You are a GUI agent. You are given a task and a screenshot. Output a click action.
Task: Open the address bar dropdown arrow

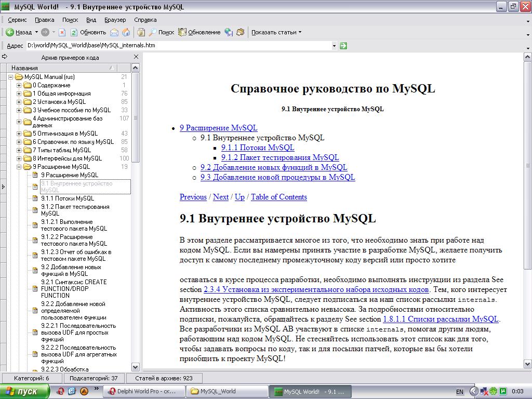click(x=334, y=46)
